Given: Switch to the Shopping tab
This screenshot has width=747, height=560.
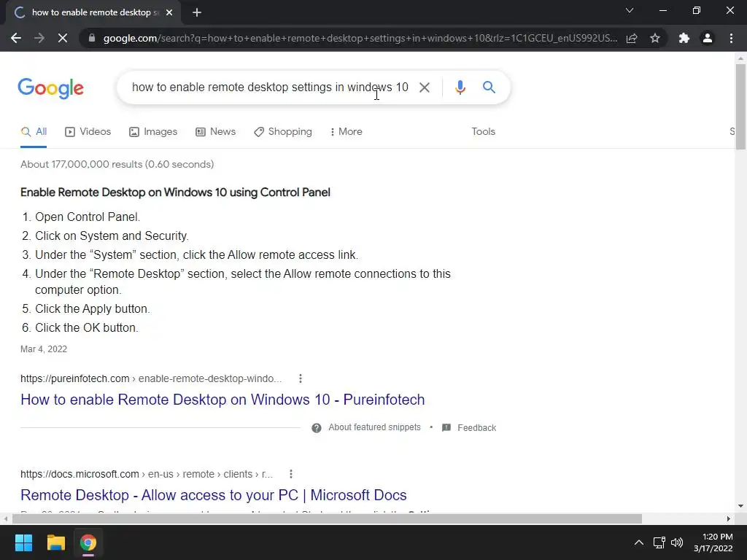Looking at the screenshot, I should click(x=283, y=131).
